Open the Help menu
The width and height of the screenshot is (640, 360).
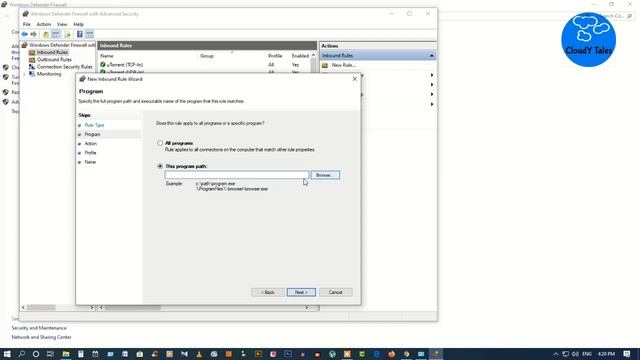point(78,24)
